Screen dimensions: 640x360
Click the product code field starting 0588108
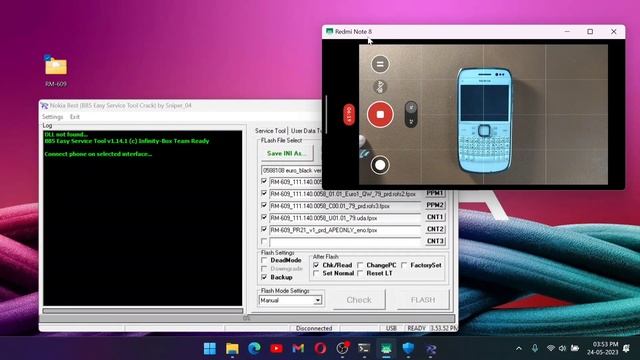click(291, 170)
